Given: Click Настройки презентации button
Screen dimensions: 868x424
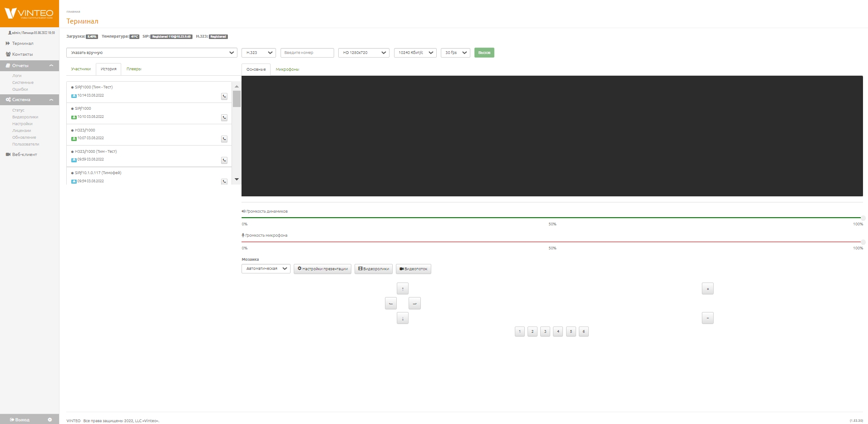Looking at the screenshot, I should [x=322, y=269].
